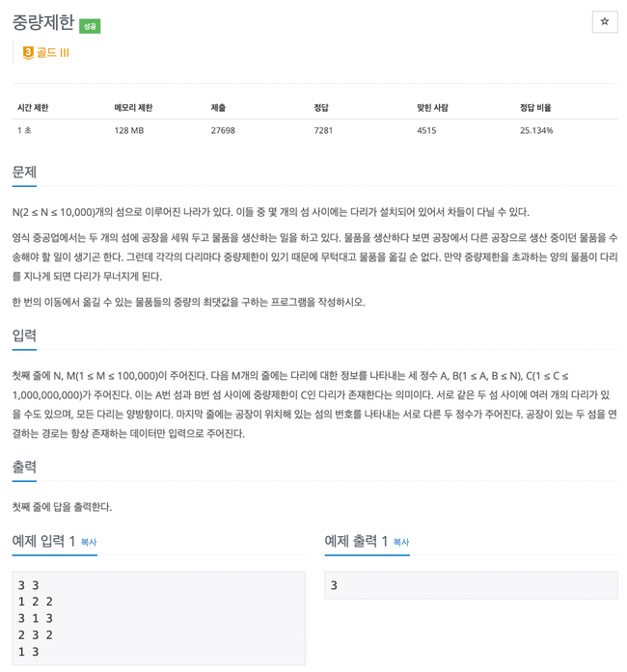Click the 시간 제한 column header
Image resolution: width=627 pixels, height=672 pixels.
point(33,108)
